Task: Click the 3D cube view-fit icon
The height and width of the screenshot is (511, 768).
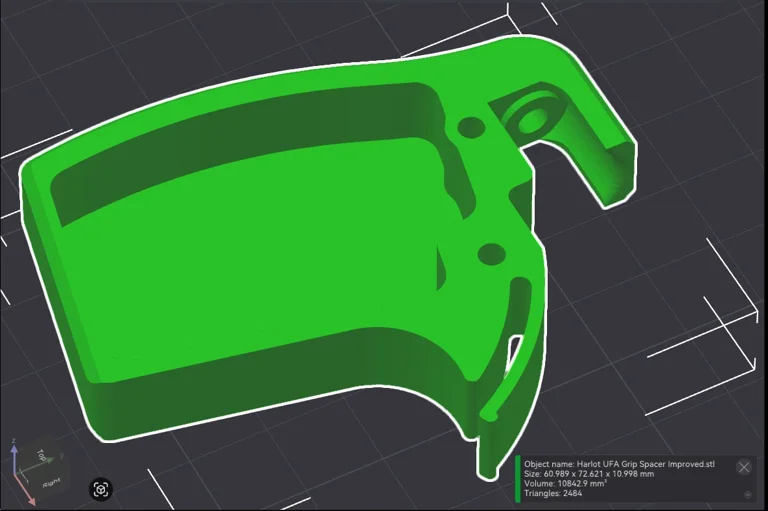Action: coord(101,489)
